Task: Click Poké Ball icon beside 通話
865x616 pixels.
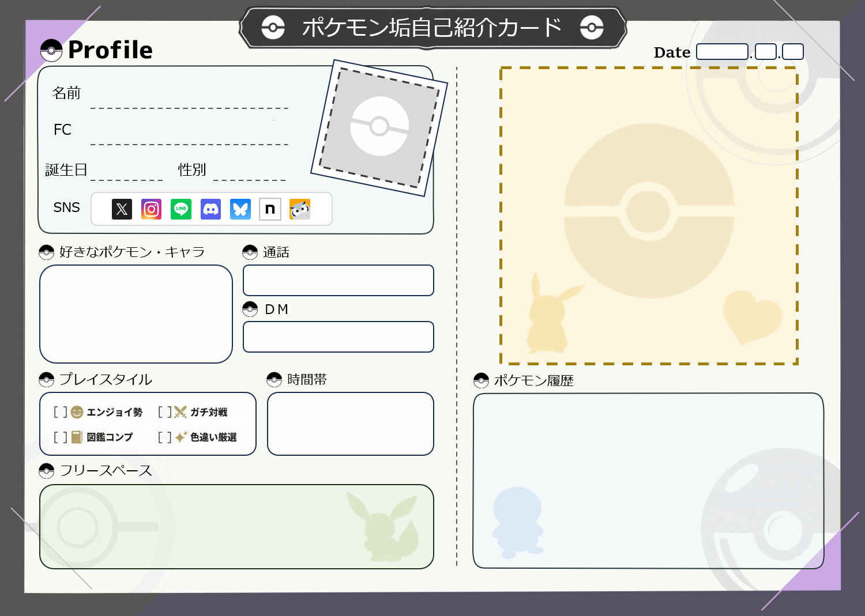Action: tap(250, 252)
